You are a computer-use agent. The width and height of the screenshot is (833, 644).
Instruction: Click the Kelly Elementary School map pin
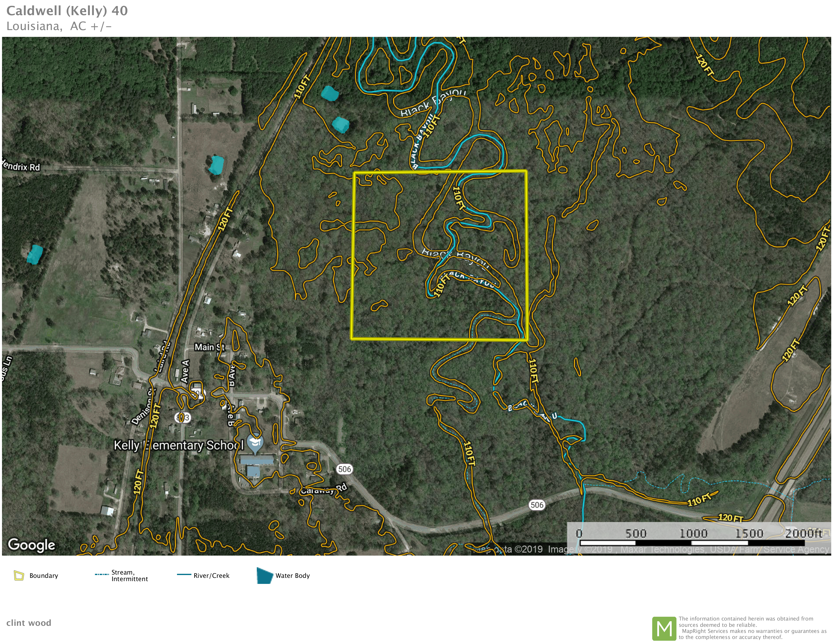[x=255, y=443]
